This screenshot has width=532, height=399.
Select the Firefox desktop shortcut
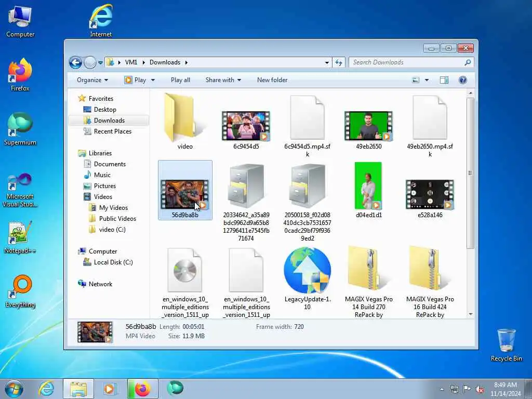coord(20,75)
